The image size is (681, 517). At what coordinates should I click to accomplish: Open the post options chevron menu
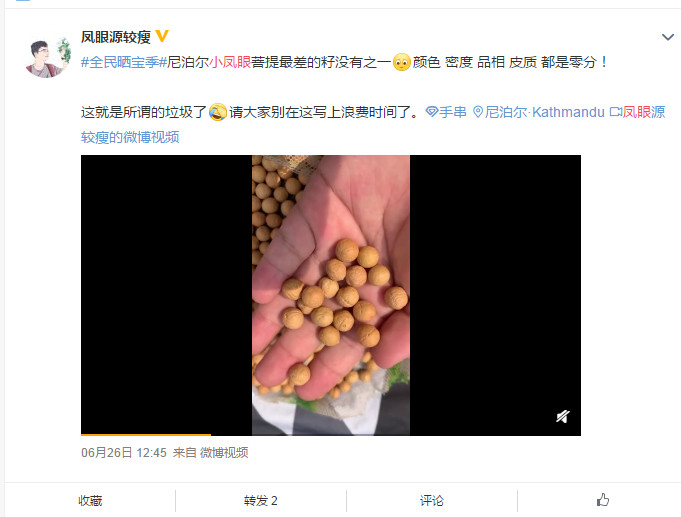[x=668, y=37]
